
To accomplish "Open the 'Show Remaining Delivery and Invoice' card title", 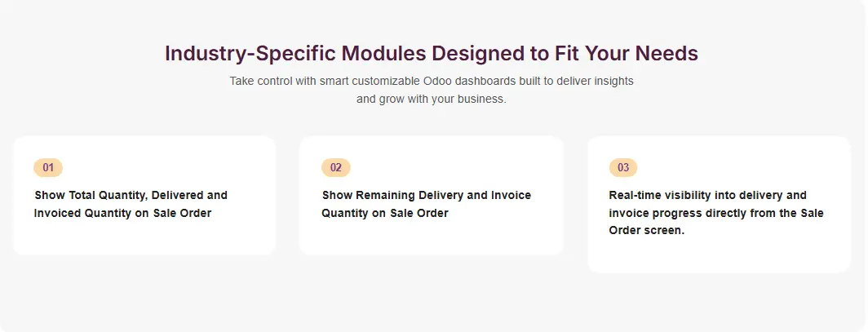I will 426,196.
